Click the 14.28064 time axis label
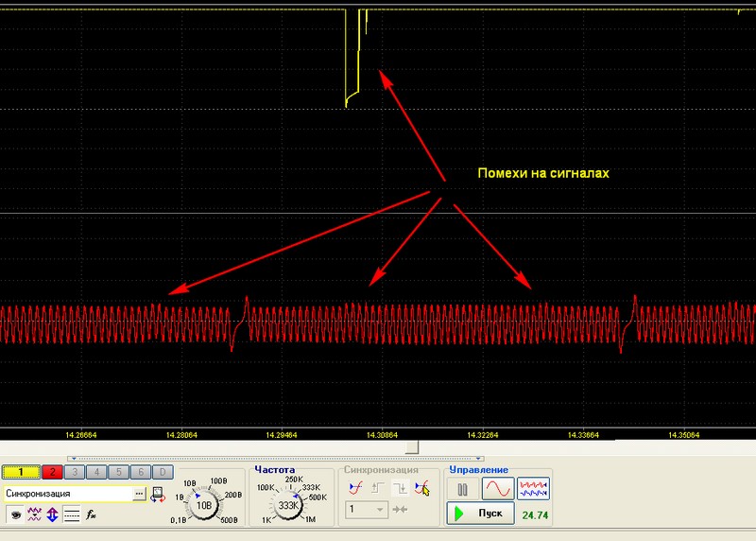 (181, 435)
